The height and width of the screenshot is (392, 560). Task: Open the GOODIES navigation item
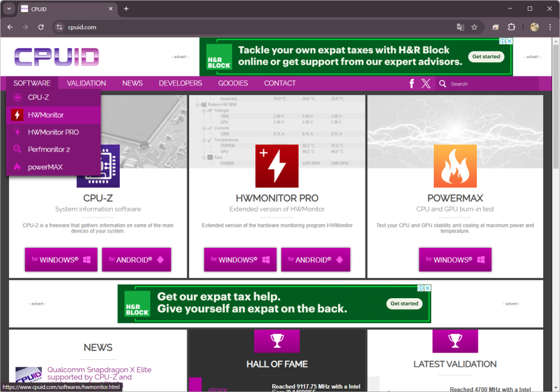(x=233, y=83)
